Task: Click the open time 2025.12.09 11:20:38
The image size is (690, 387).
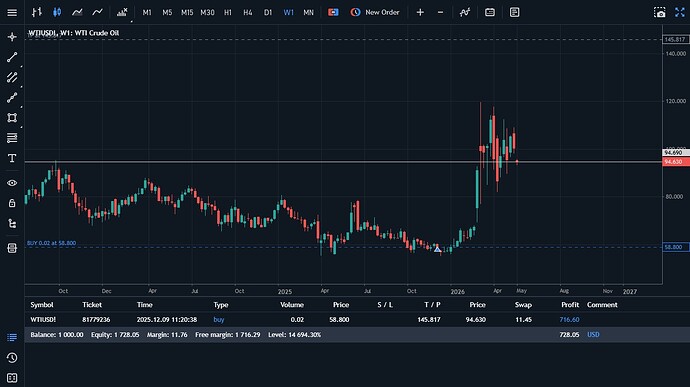Action: pyautogui.click(x=167, y=320)
